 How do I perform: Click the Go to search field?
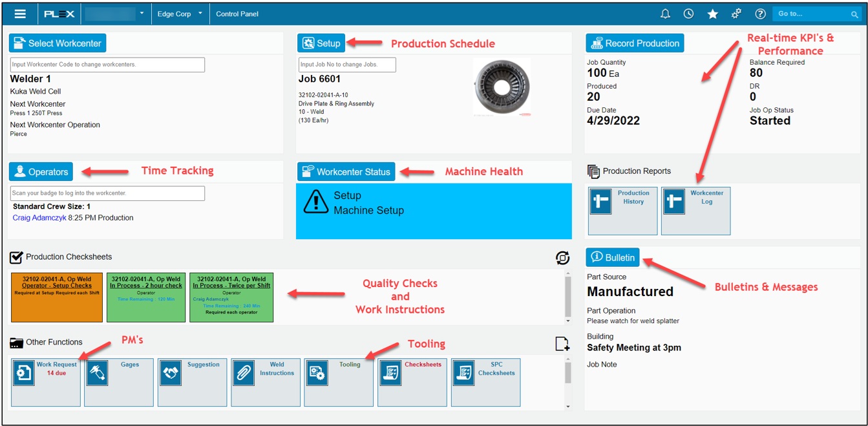point(817,14)
